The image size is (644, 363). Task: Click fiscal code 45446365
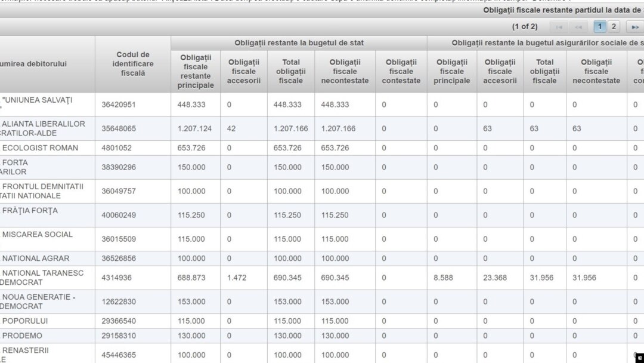pyautogui.click(x=119, y=355)
